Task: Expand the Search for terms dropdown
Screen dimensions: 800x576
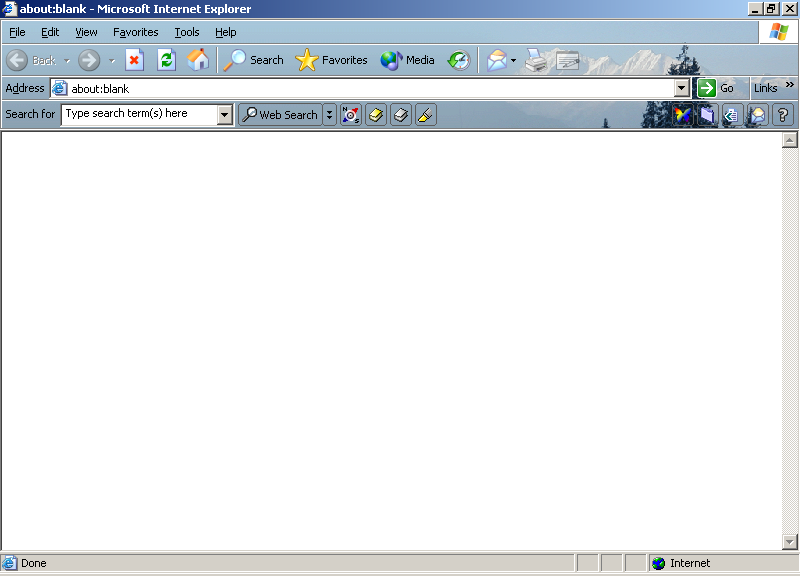Action: (x=224, y=115)
